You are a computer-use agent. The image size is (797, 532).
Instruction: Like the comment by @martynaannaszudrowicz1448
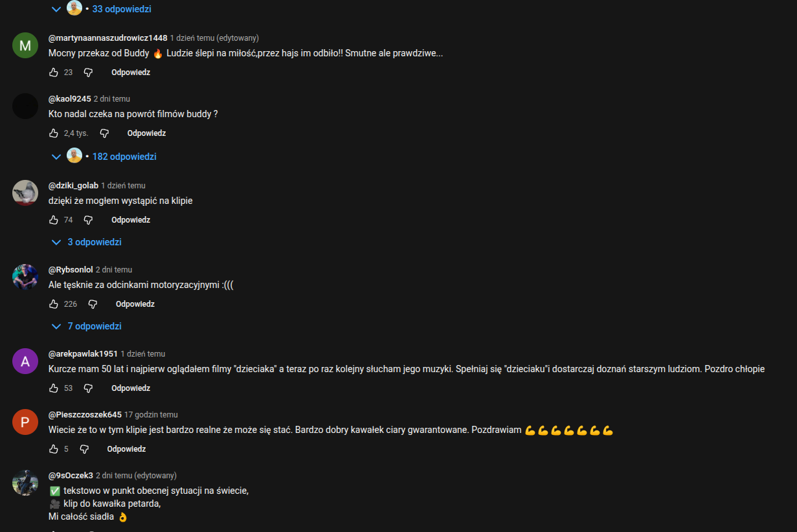click(x=54, y=72)
